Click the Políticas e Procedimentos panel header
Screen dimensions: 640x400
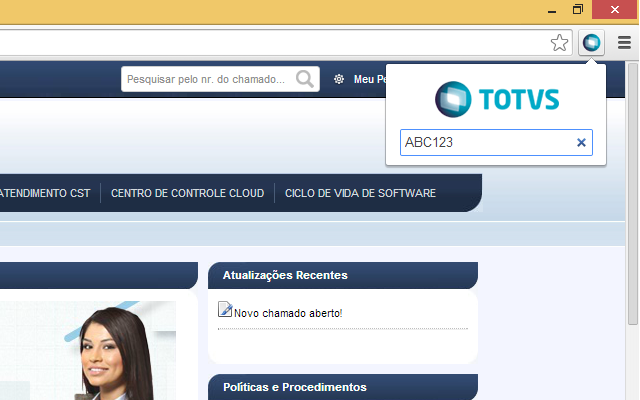343,387
